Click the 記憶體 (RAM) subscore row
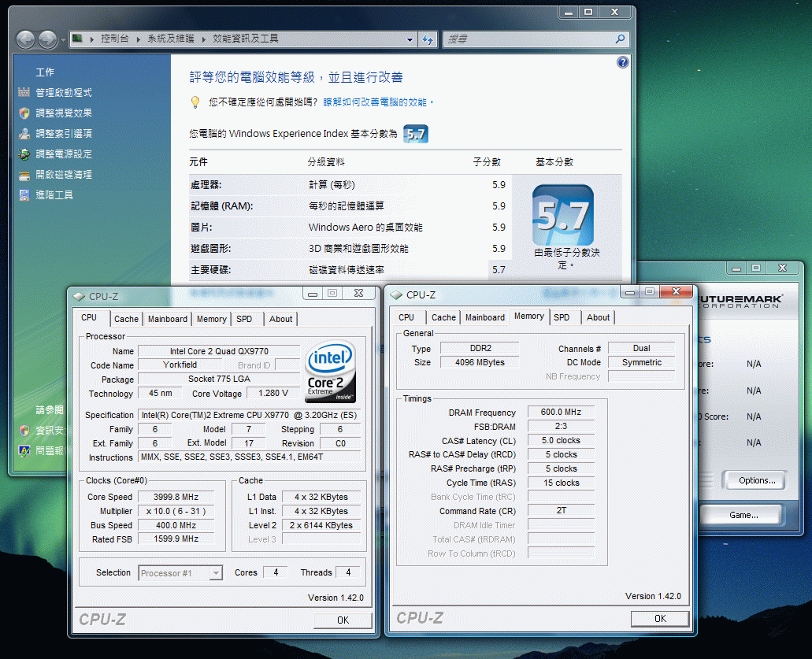 (350, 206)
